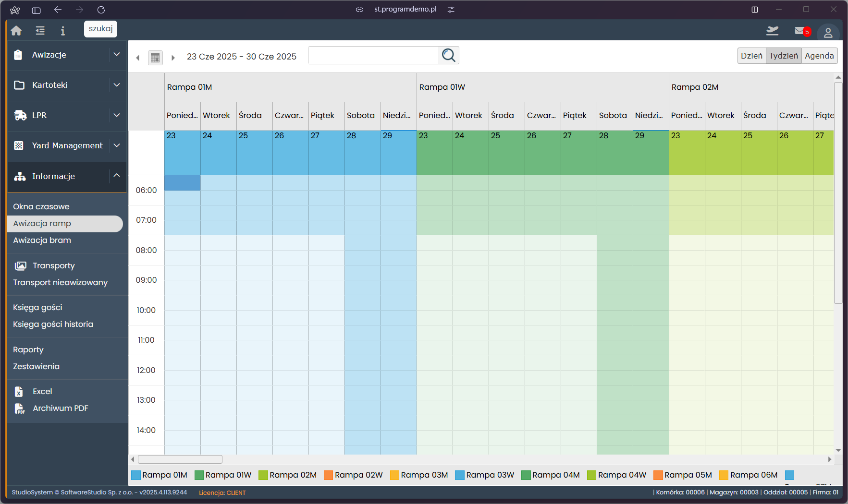Click the home icon in top bar
Viewport: 848px width, 504px height.
pos(16,31)
